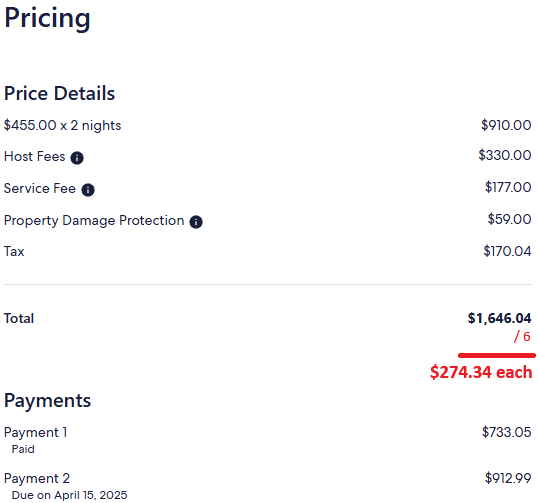The height and width of the screenshot is (503, 539).
Task: Select the Paid status text
Action: (x=23, y=449)
